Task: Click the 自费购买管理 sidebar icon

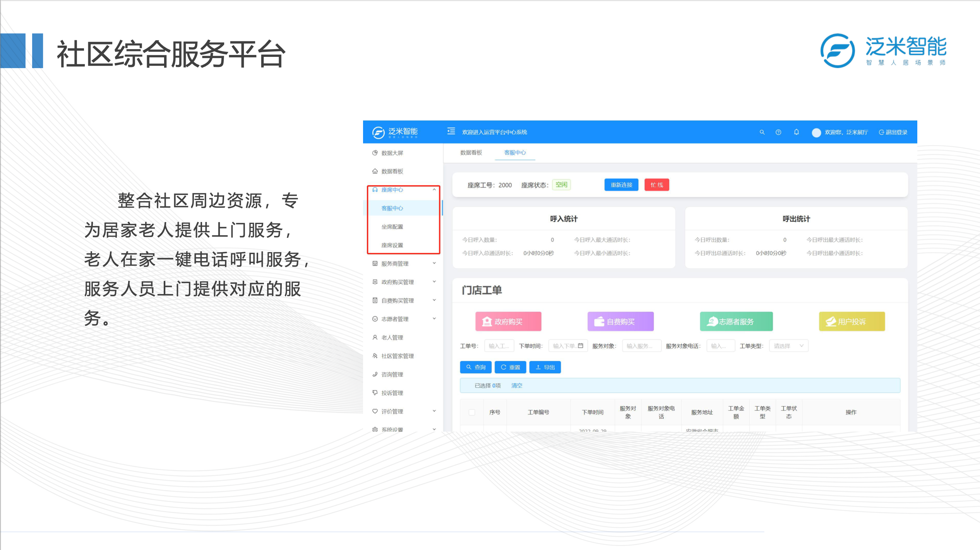Action: point(375,300)
